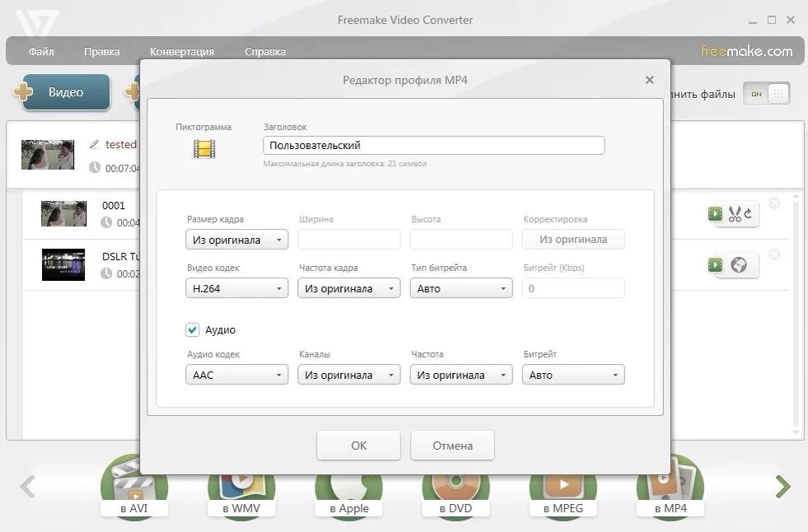This screenshot has height=532, width=808.
Task: Click the DSLR clip thumbnail
Action: 63,264
